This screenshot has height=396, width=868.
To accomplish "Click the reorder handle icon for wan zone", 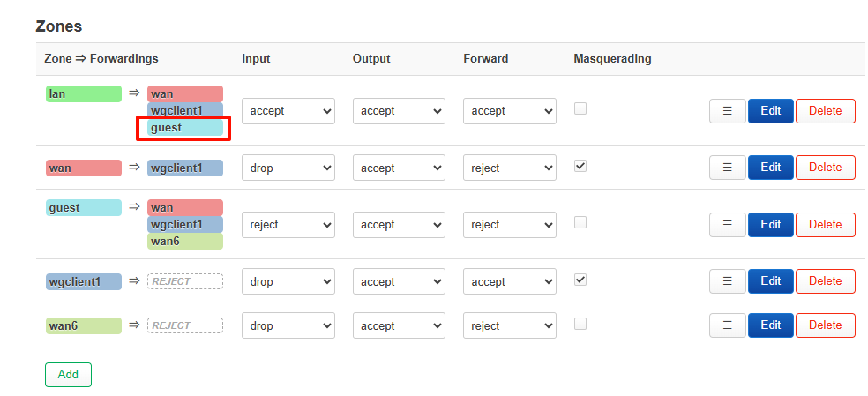I will tap(728, 168).
